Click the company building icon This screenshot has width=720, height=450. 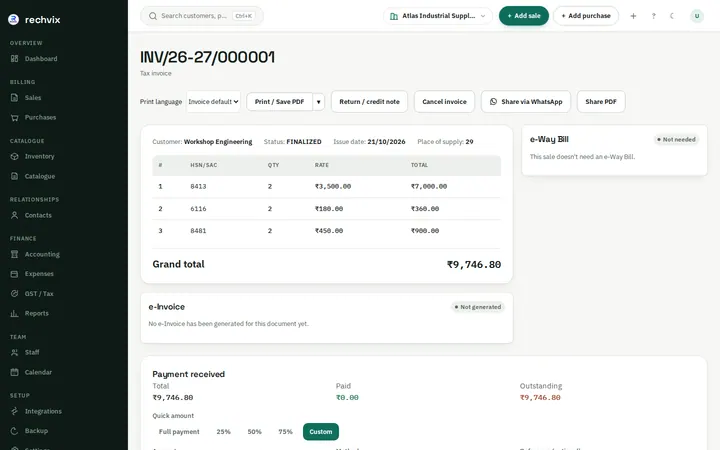pyautogui.click(x=394, y=16)
